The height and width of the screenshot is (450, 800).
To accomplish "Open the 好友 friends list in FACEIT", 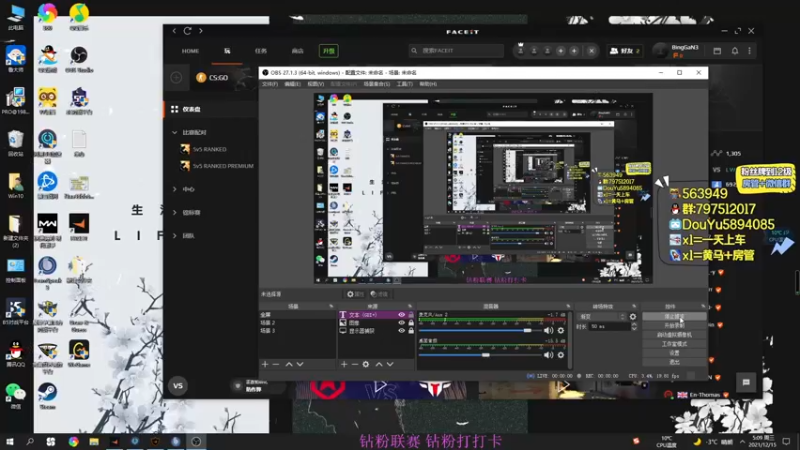I will (625, 51).
